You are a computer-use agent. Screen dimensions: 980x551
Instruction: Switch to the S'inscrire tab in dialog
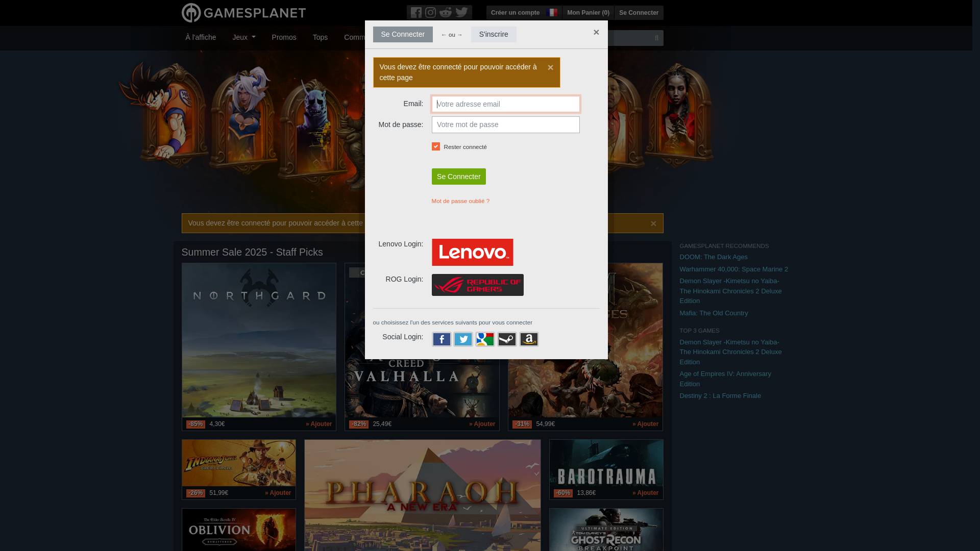(494, 34)
